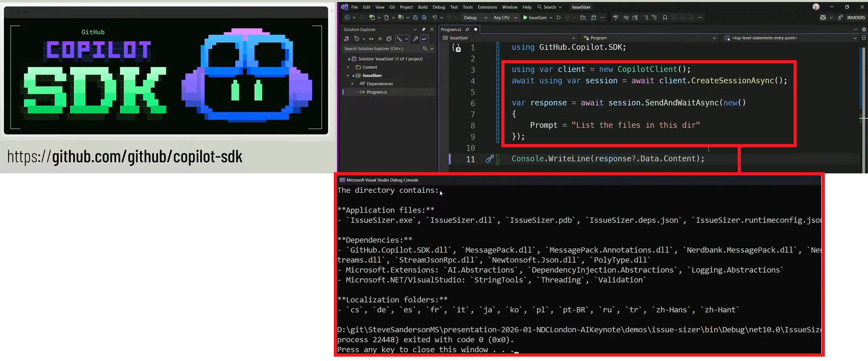Screen dimensions: 868x361
Task: Open the Build menu
Action: click(x=423, y=7)
